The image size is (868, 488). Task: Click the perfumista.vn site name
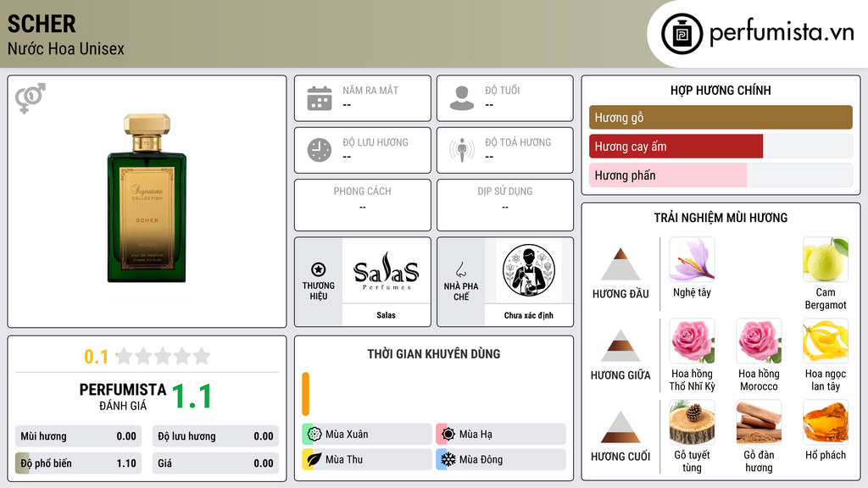pos(782,32)
